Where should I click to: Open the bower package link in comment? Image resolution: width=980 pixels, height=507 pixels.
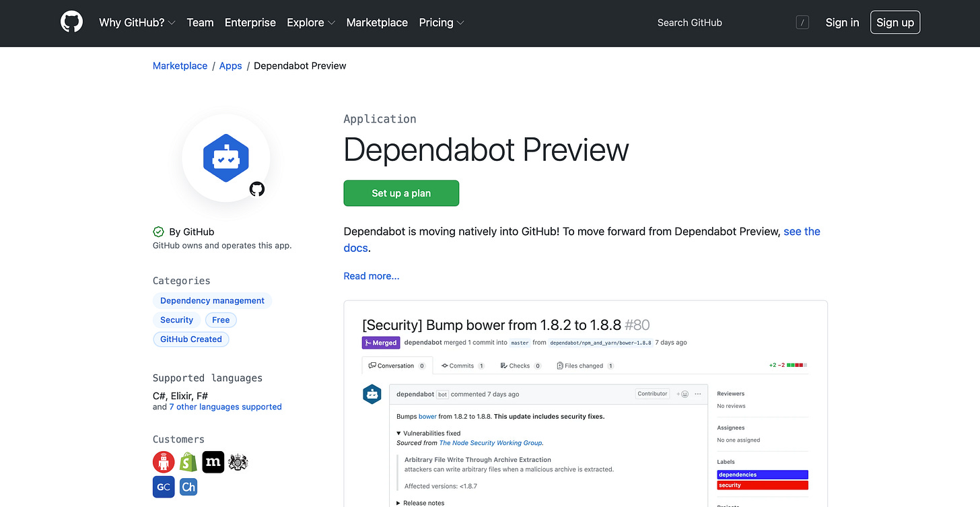427,417
